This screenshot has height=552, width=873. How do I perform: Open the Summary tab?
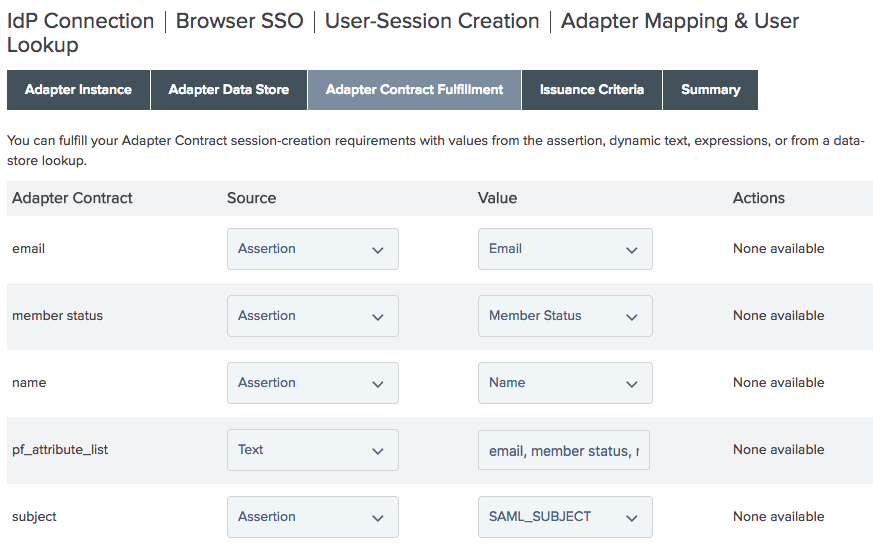pyautogui.click(x=710, y=90)
